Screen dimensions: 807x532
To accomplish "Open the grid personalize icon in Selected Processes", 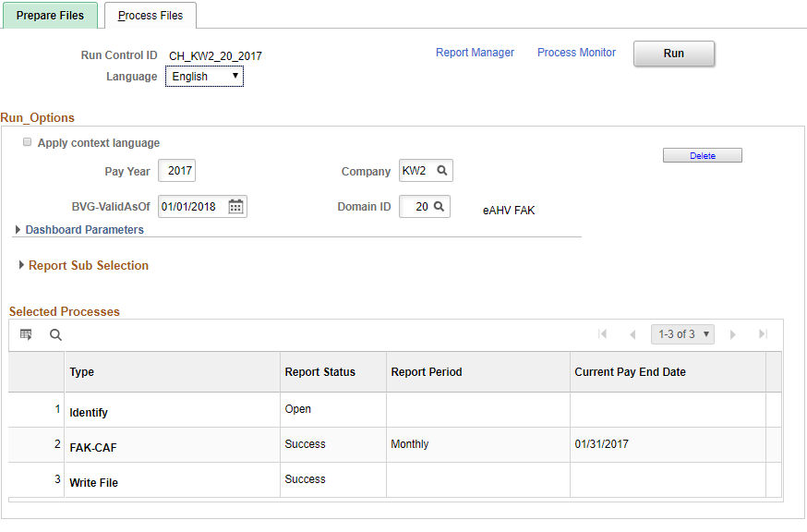I will pos(26,334).
